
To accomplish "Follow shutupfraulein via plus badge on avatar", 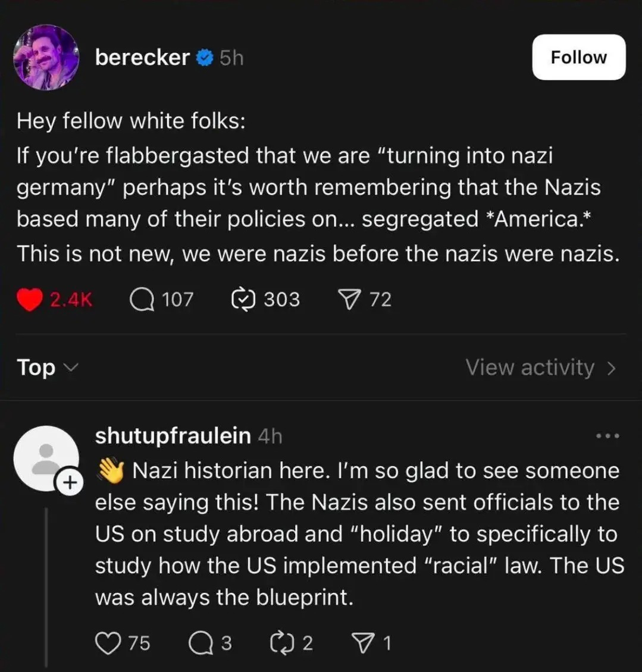I will click(69, 483).
